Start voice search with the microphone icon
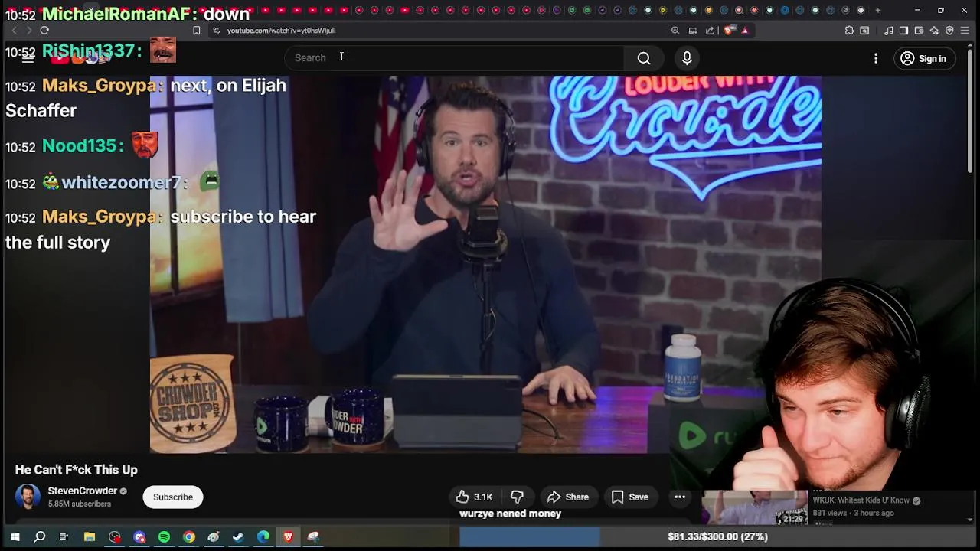The height and width of the screenshot is (551, 980). pyautogui.click(x=687, y=58)
